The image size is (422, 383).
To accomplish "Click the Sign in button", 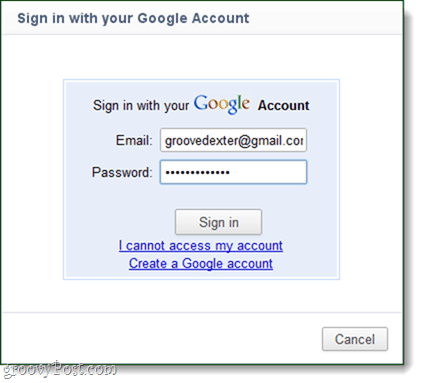I will tap(218, 222).
